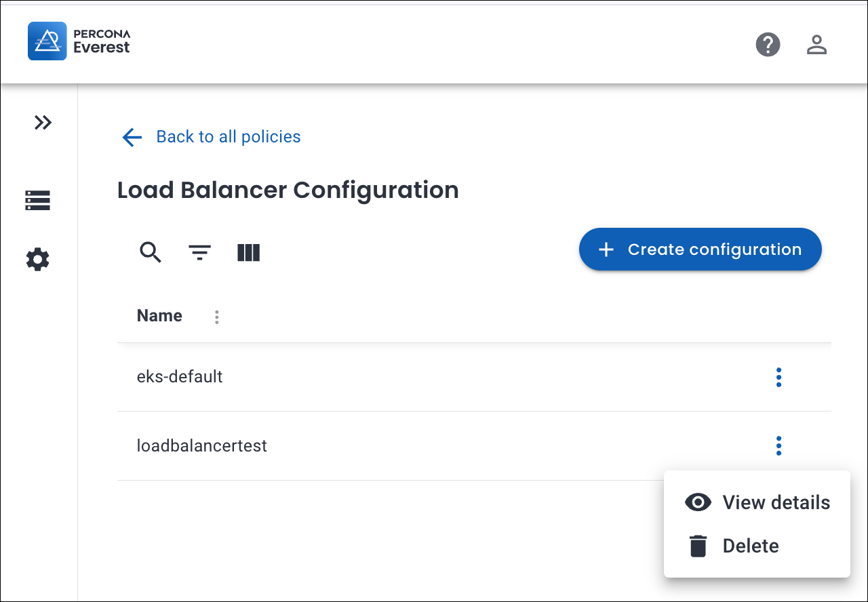Open the user account profile icon
Screen dimensions: 868x602
tap(816, 45)
